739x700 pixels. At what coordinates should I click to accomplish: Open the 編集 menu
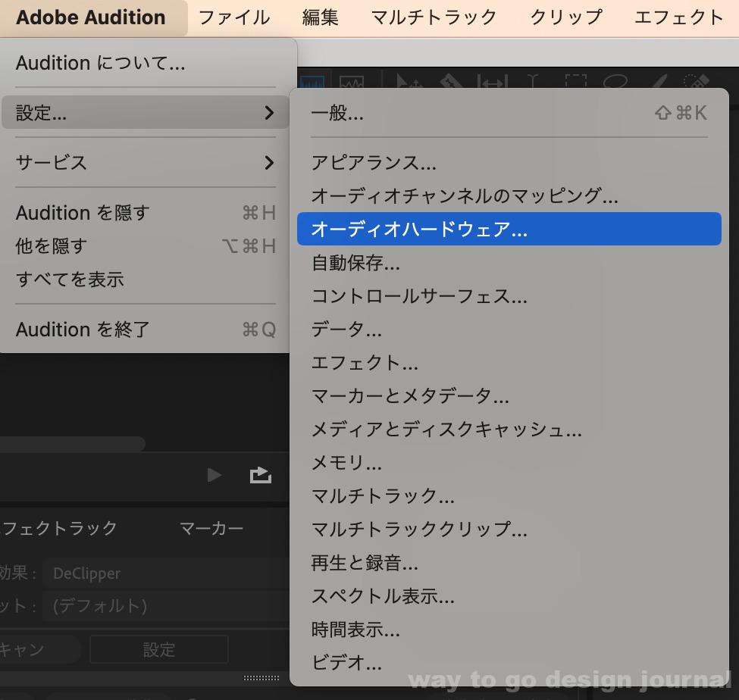pyautogui.click(x=321, y=17)
